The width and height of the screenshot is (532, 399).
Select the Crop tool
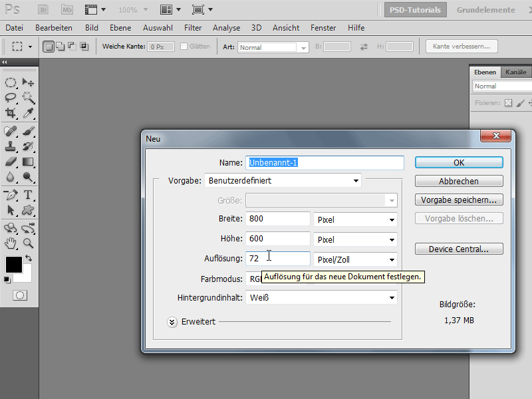(11, 113)
